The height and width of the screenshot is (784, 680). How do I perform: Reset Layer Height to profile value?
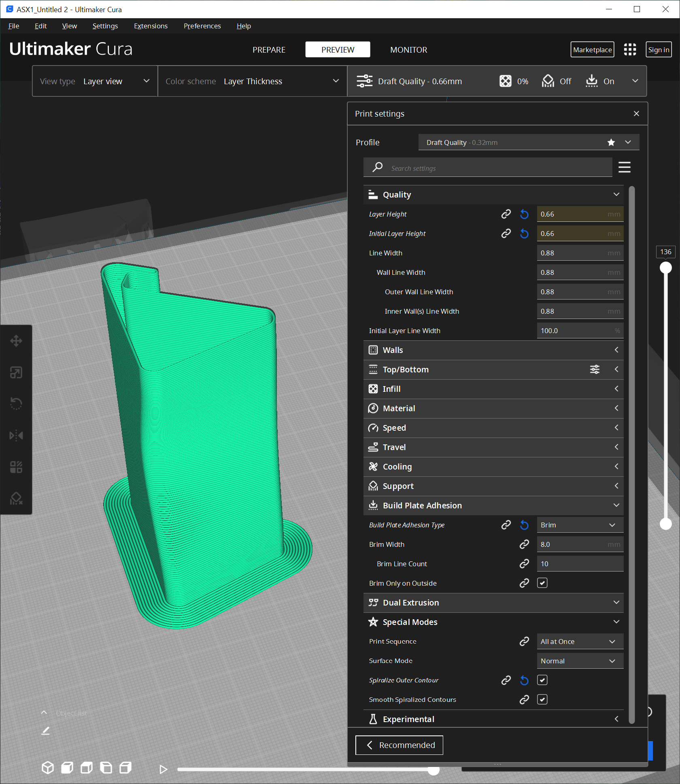524,214
